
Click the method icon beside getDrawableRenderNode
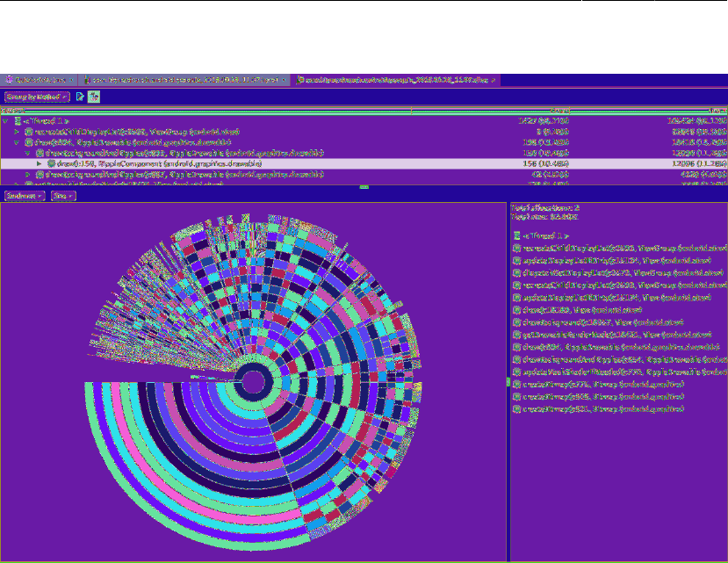click(x=516, y=335)
